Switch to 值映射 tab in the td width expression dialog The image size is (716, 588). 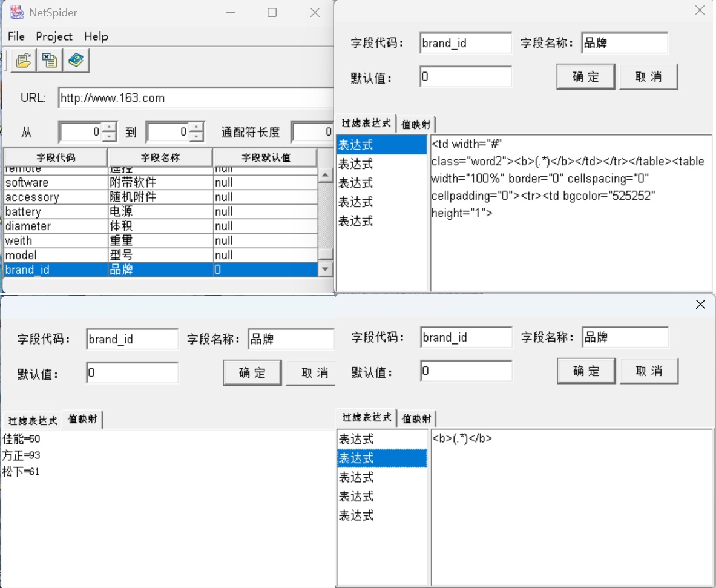click(416, 124)
